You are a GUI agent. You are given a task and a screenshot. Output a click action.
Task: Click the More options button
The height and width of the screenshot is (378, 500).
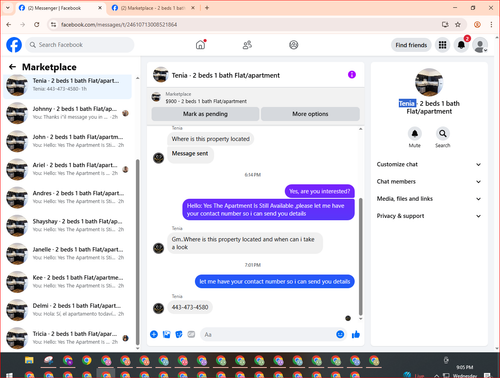tap(310, 114)
